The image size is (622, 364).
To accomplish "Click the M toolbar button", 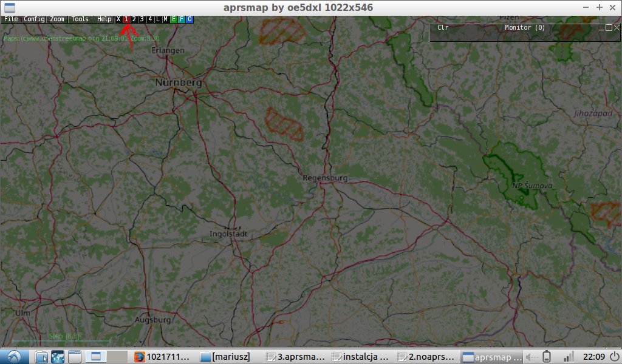I will click(166, 19).
